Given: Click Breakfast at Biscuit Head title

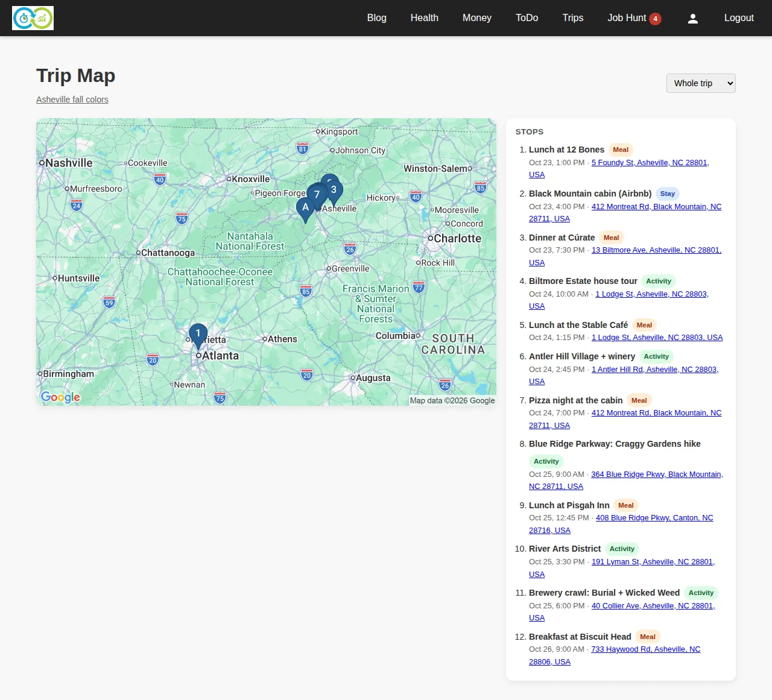Looking at the screenshot, I should 580,637.
